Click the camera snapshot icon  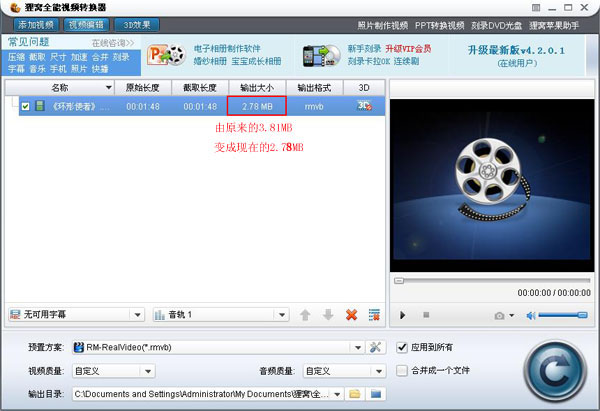click(499, 316)
